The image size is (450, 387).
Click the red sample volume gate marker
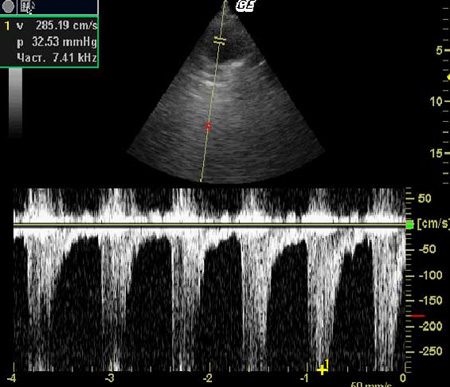point(208,126)
